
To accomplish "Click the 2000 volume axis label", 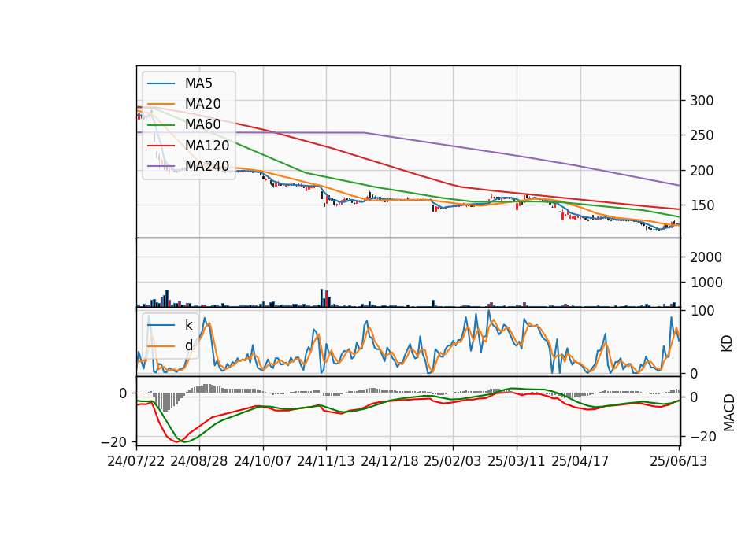I will pyautogui.click(x=706, y=257).
